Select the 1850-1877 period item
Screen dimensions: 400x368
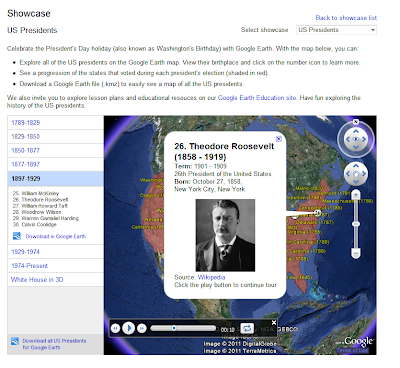pyautogui.click(x=55, y=150)
